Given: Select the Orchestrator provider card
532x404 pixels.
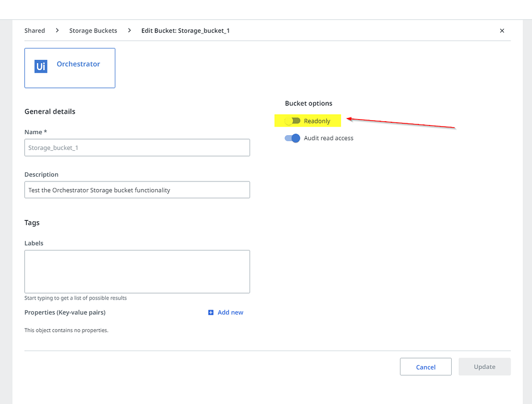Looking at the screenshot, I should 70,68.
